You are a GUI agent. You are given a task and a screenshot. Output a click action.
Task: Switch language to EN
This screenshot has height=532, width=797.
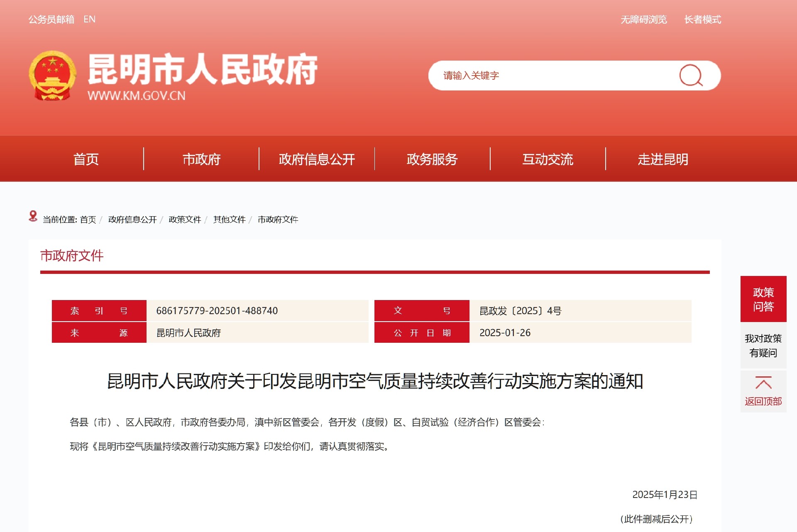click(x=89, y=20)
